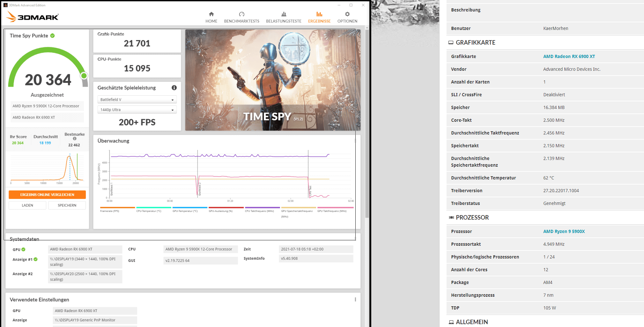Click the green Time Spy validation checkmark

pos(52,36)
